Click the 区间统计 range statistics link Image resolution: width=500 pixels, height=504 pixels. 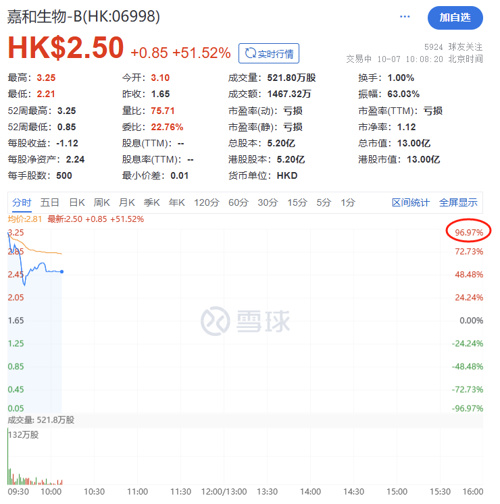coord(411,202)
